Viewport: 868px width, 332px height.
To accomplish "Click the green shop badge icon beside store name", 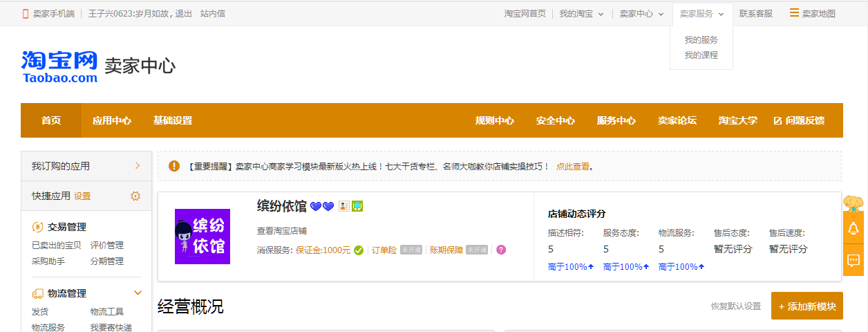I will point(357,206).
